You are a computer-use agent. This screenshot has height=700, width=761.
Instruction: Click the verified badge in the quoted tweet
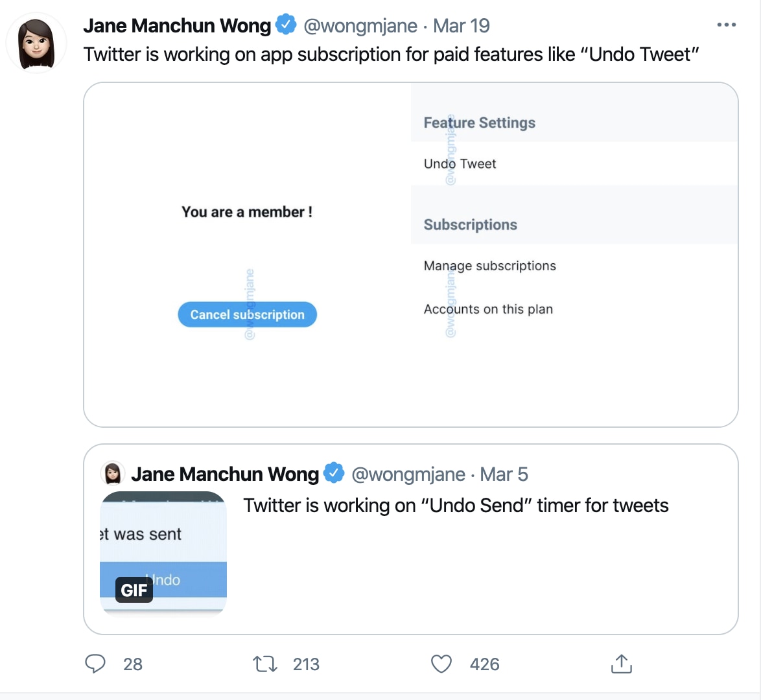tap(334, 474)
